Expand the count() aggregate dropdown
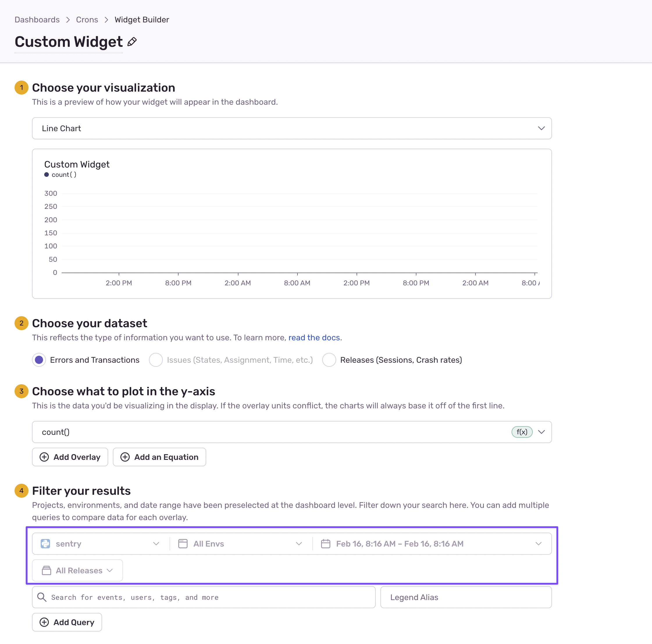The width and height of the screenshot is (652, 644). click(x=541, y=432)
